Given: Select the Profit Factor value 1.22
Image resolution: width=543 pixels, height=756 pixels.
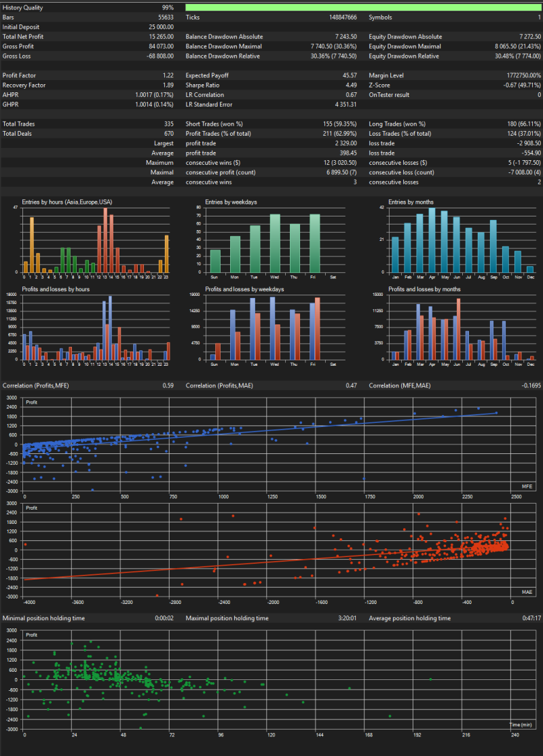Looking at the screenshot, I should (x=168, y=75).
